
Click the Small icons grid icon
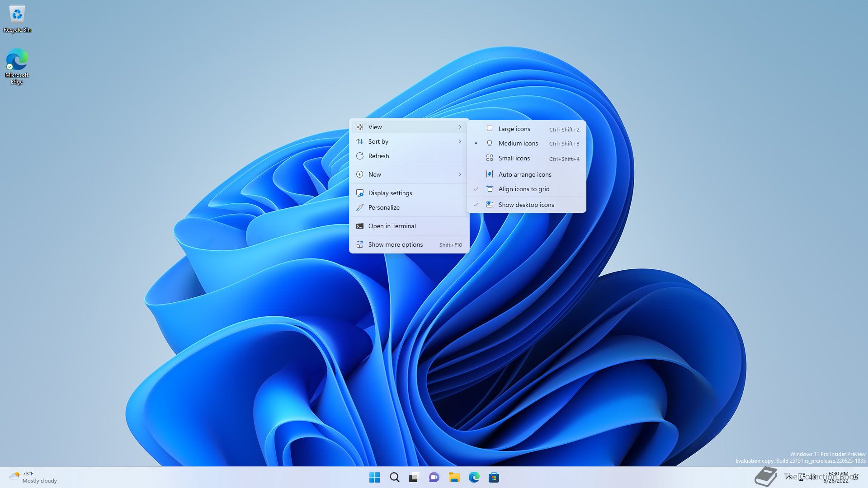coord(490,158)
